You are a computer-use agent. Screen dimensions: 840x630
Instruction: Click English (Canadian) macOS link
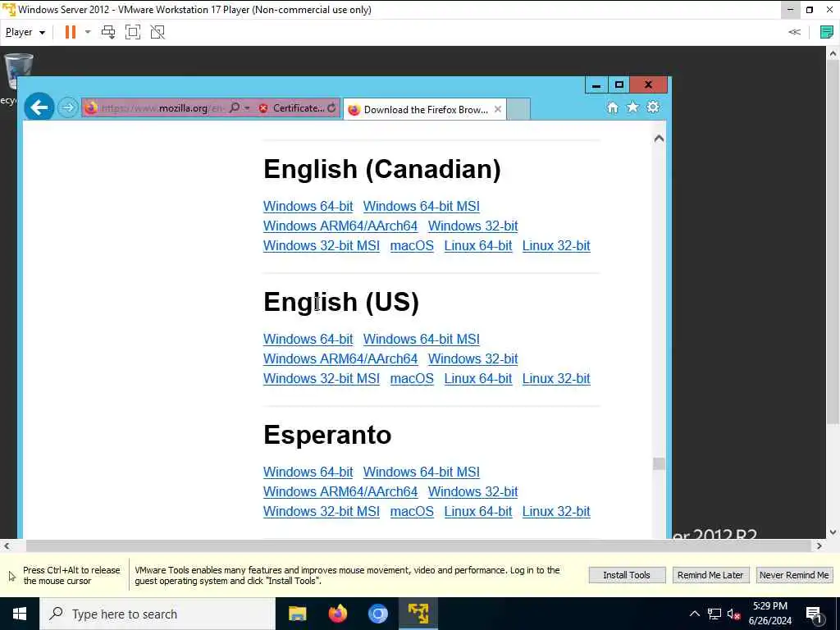tap(412, 246)
